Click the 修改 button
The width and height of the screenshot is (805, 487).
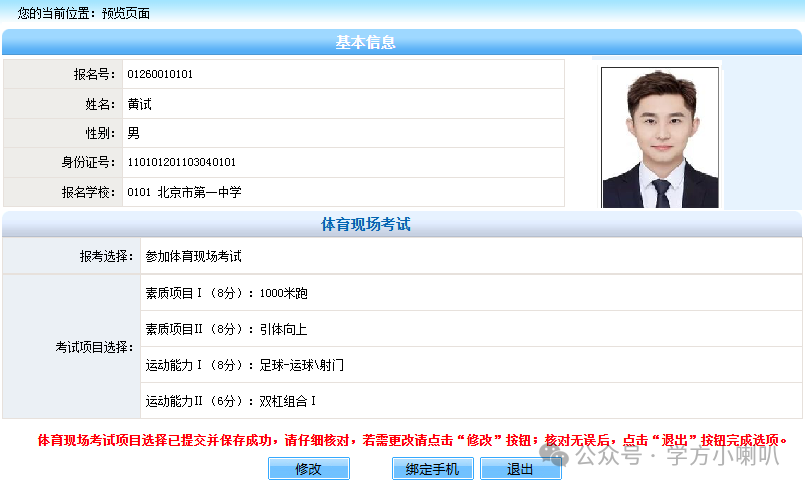[x=309, y=469]
